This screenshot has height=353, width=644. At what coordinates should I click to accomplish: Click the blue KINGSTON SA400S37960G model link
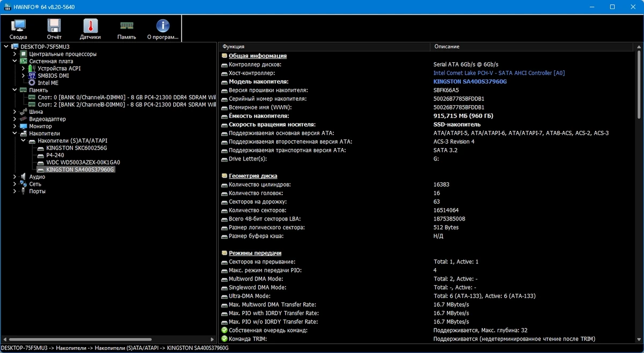tap(470, 82)
